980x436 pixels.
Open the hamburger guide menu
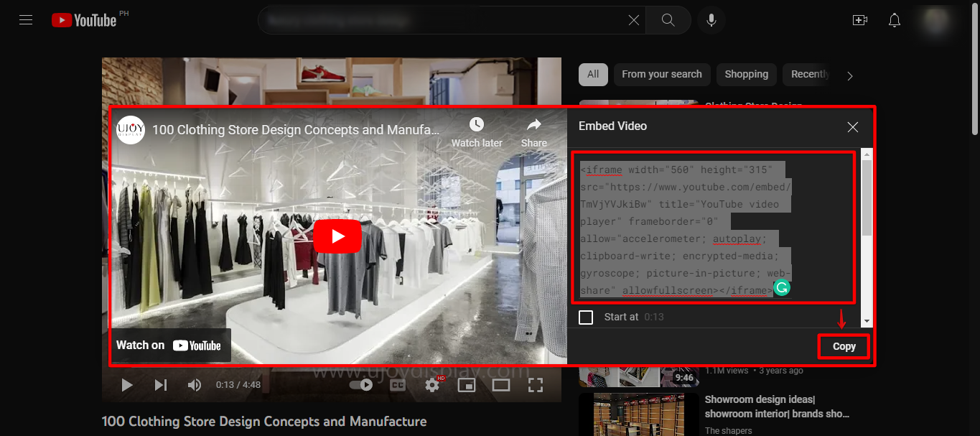(x=27, y=20)
